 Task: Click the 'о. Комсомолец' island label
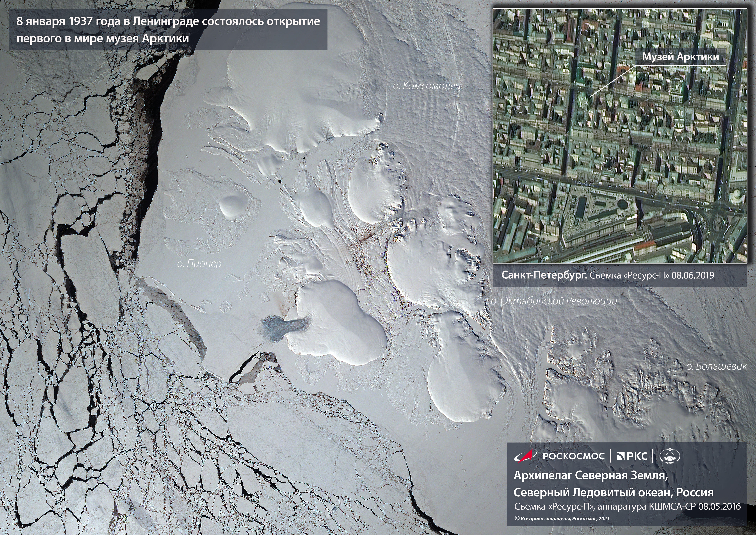[427, 86]
